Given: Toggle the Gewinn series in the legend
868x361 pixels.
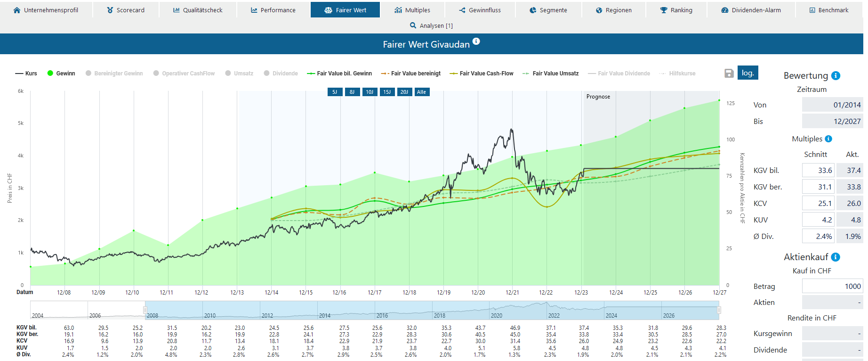Looking at the screenshot, I should 61,74.
